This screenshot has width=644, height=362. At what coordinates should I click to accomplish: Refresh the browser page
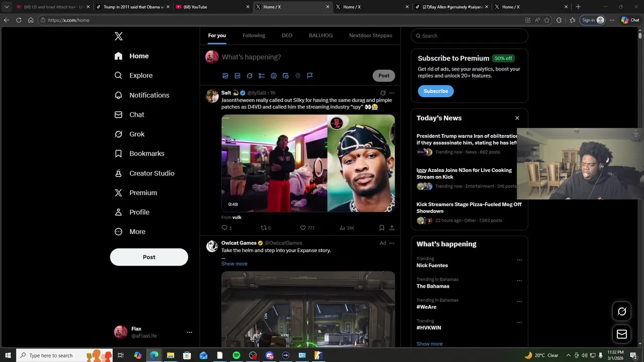pos(19,20)
